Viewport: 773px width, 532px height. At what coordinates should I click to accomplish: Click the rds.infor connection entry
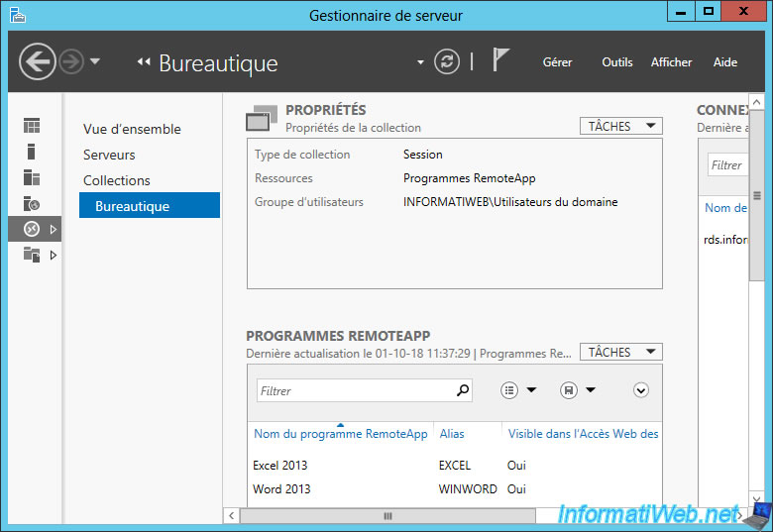(x=725, y=240)
